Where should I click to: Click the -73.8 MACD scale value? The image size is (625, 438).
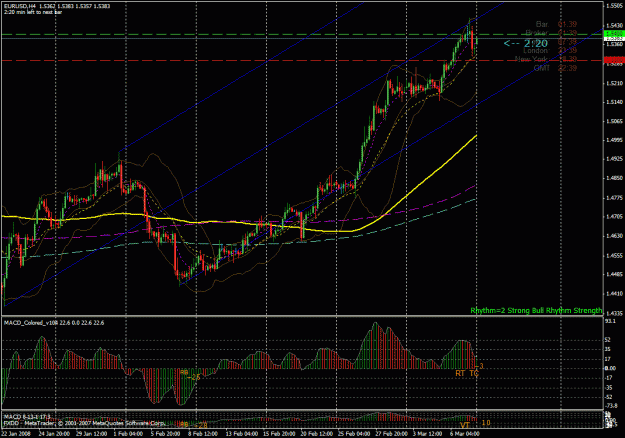[611, 406]
